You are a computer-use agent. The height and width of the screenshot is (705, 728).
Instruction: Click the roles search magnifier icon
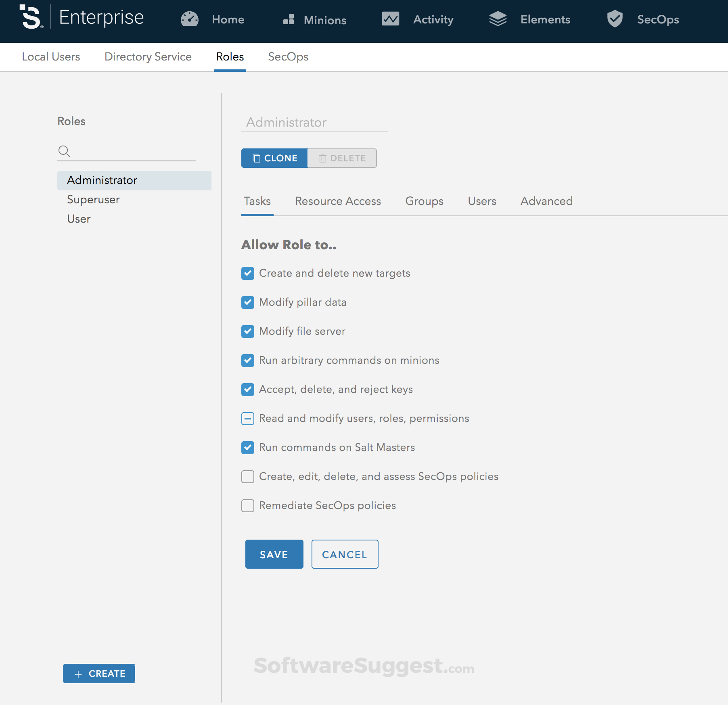point(64,152)
